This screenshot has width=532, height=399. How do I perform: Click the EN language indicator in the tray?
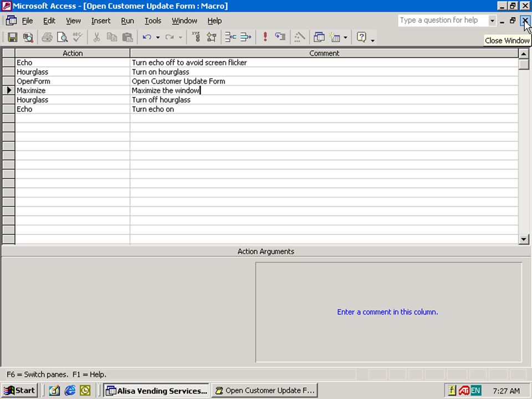point(475,391)
